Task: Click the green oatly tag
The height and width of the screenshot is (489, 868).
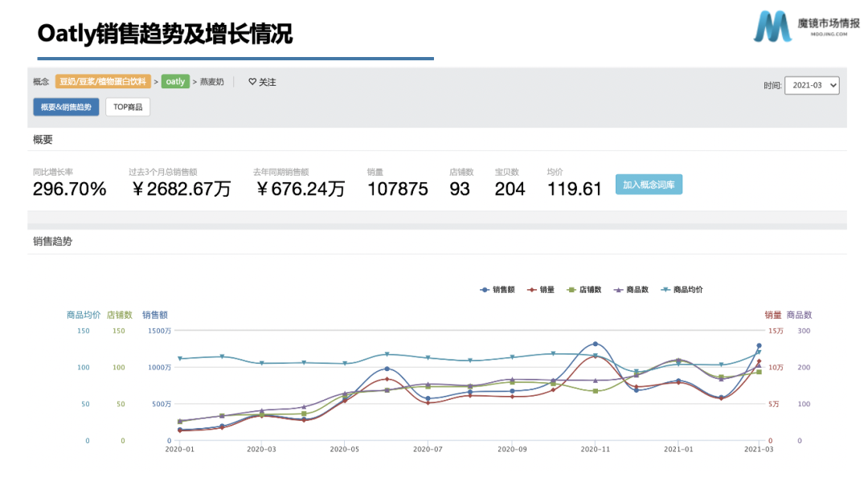Action: (175, 82)
